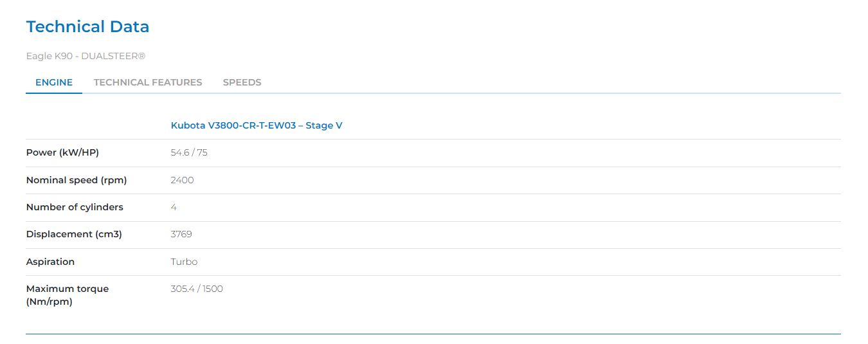Click the Aspiration row label

[50, 262]
